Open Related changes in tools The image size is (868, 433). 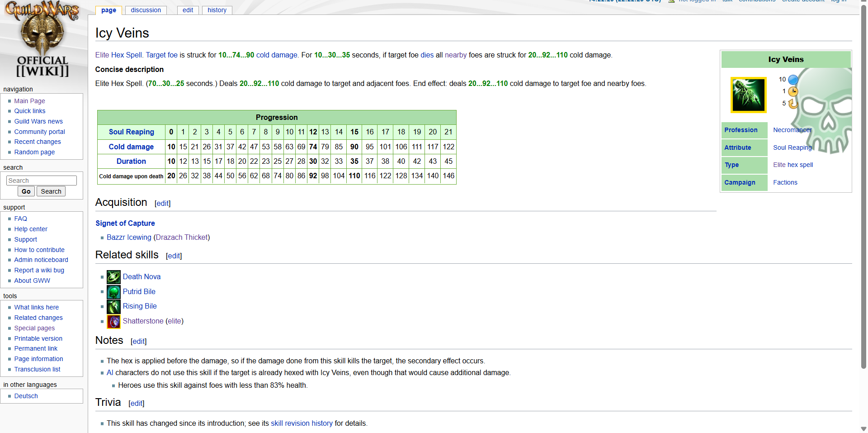pyautogui.click(x=38, y=318)
